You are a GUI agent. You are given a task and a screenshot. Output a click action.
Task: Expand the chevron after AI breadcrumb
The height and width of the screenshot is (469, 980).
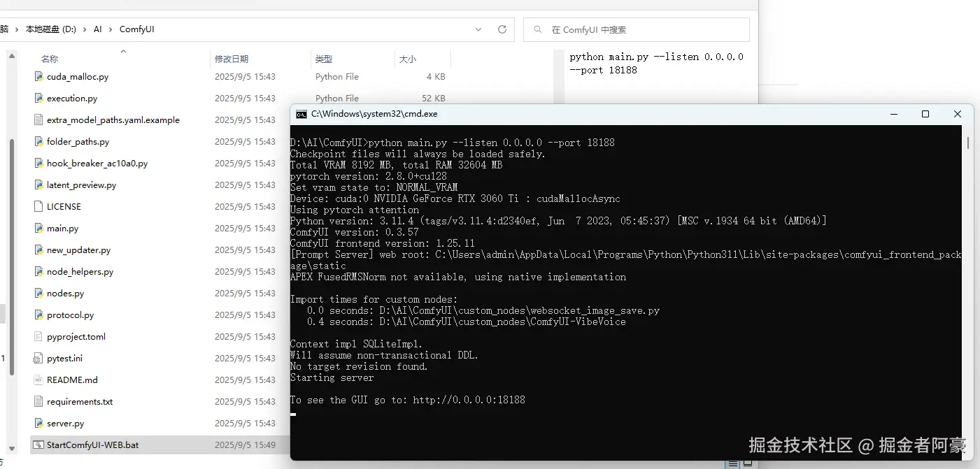tap(111, 29)
